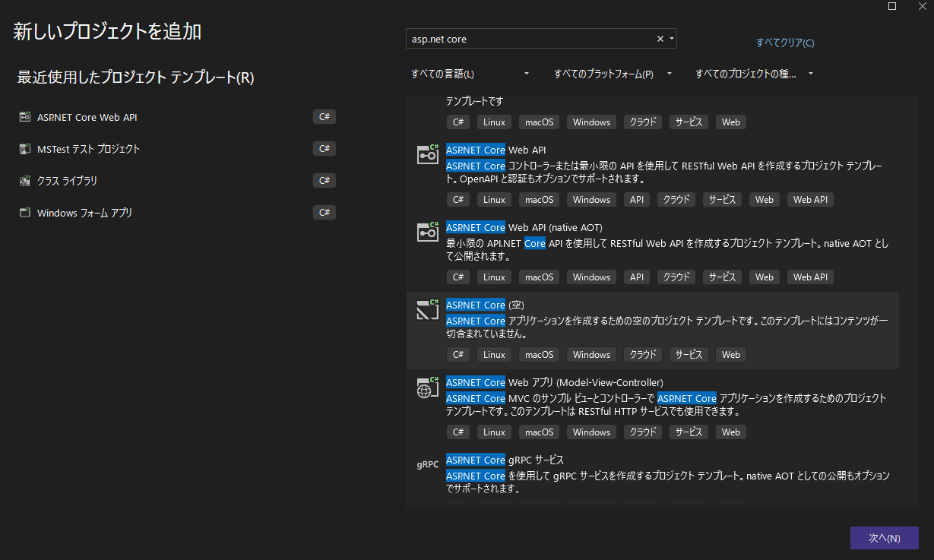Click the gRPC service template icon
The height and width of the screenshot is (560, 934).
point(428,464)
